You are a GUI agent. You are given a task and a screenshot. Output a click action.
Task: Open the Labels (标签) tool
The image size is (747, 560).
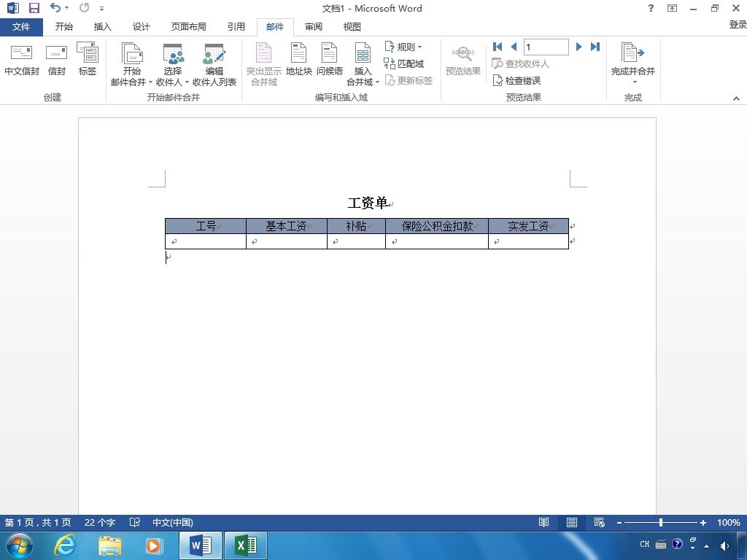tap(88, 60)
